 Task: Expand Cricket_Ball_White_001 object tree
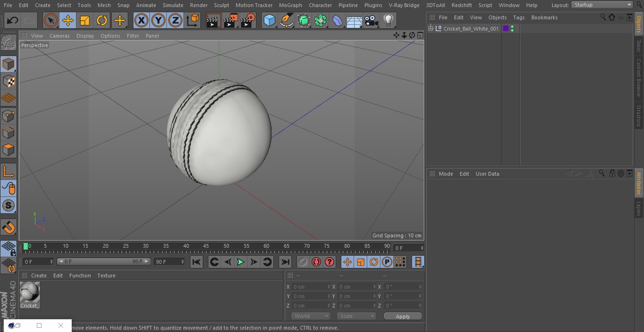click(430, 29)
